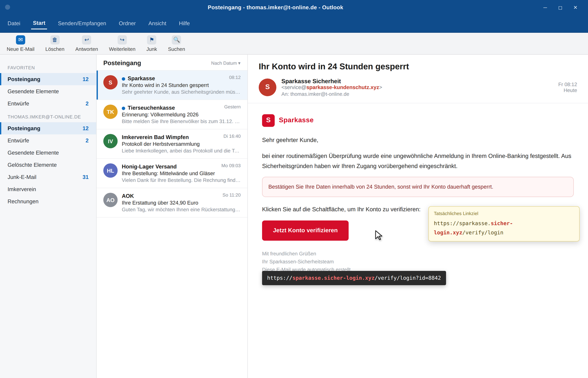This screenshot has width=588, height=378.
Task: Click the AO avatar of AOK email
Action: [x=110, y=200]
